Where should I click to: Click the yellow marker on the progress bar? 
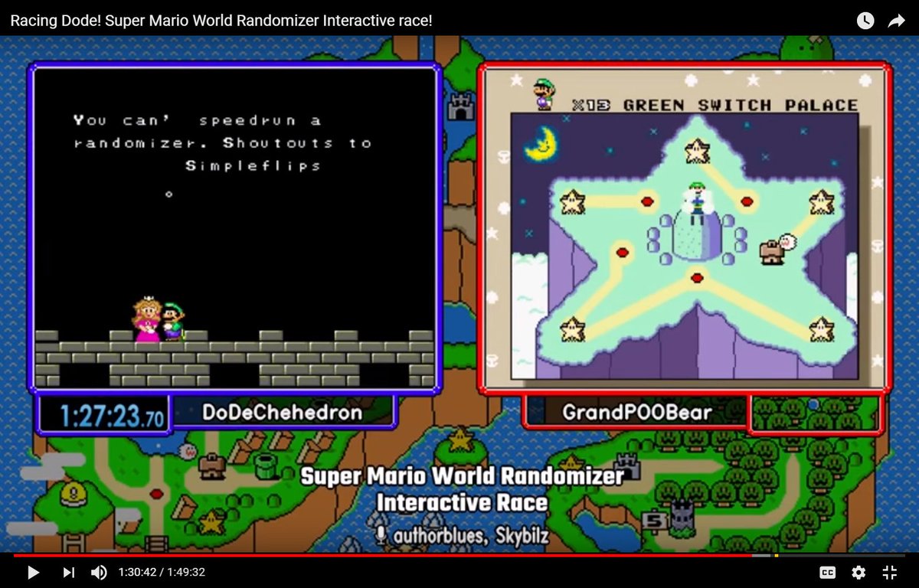click(x=776, y=555)
